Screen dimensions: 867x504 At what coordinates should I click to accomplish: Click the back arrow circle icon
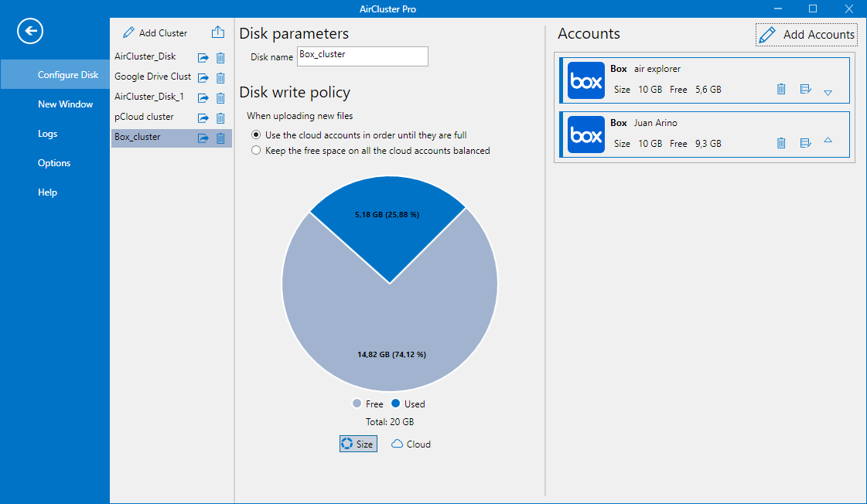click(30, 31)
